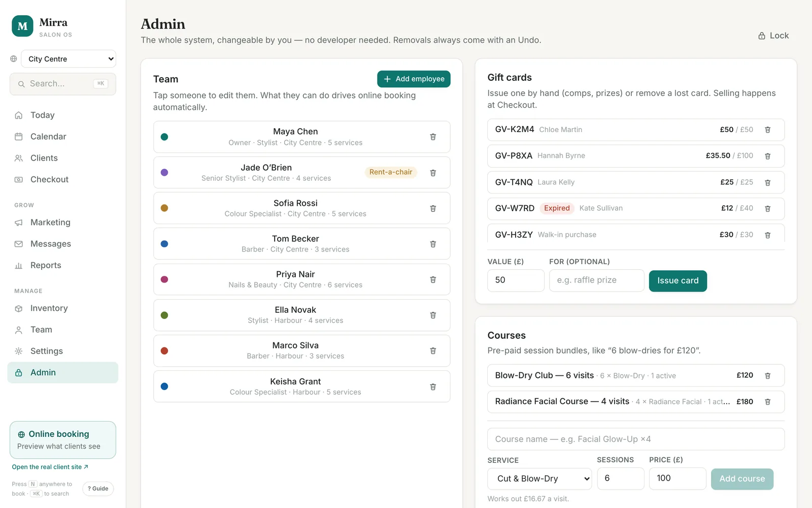Go to Calendar in sidebar
Viewport: 812px width, 508px height.
[63, 137]
